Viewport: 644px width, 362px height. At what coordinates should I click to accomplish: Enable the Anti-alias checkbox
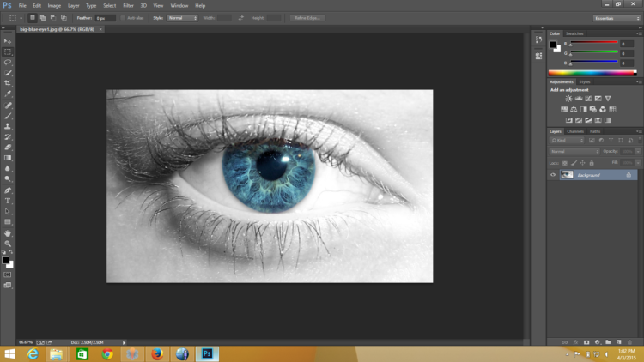pyautogui.click(x=123, y=18)
